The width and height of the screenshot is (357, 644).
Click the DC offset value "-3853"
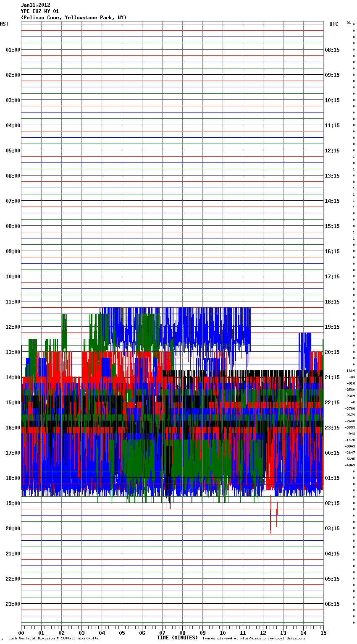click(x=350, y=427)
